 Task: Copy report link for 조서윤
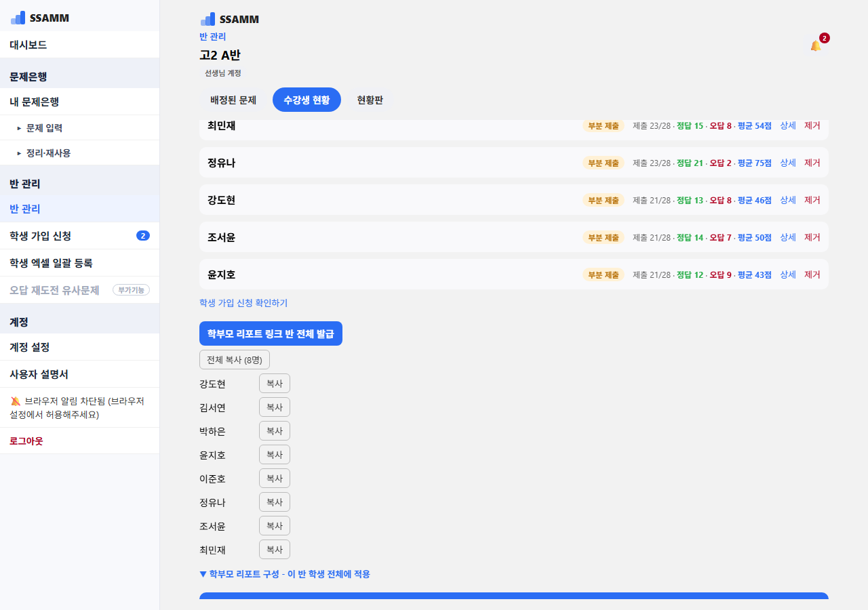click(x=275, y=526)
